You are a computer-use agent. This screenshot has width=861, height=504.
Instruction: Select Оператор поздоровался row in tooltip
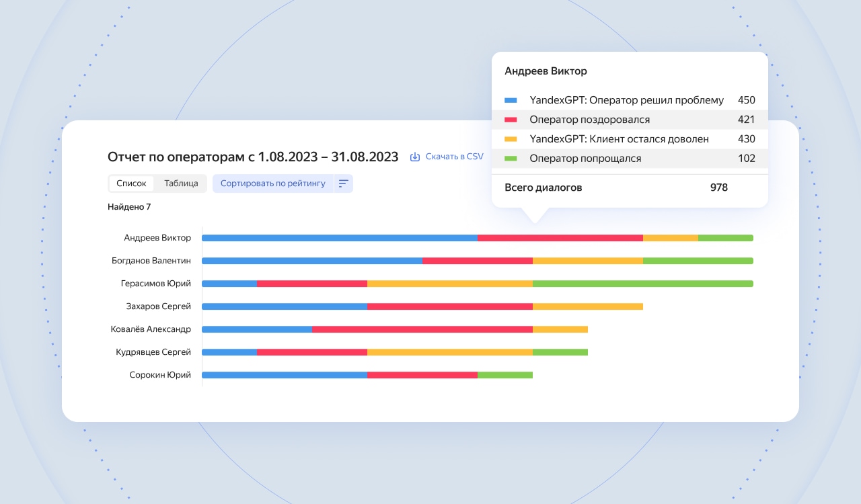coord(630,120)
